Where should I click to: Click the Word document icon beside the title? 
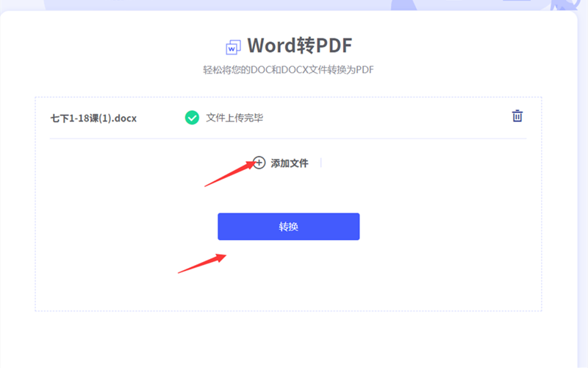point(233,46)
